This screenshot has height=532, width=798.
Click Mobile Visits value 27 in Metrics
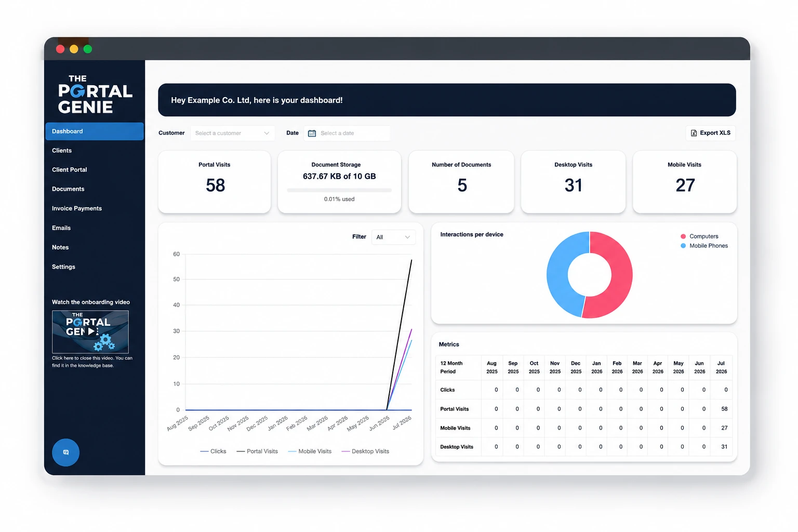coord(724,428)
